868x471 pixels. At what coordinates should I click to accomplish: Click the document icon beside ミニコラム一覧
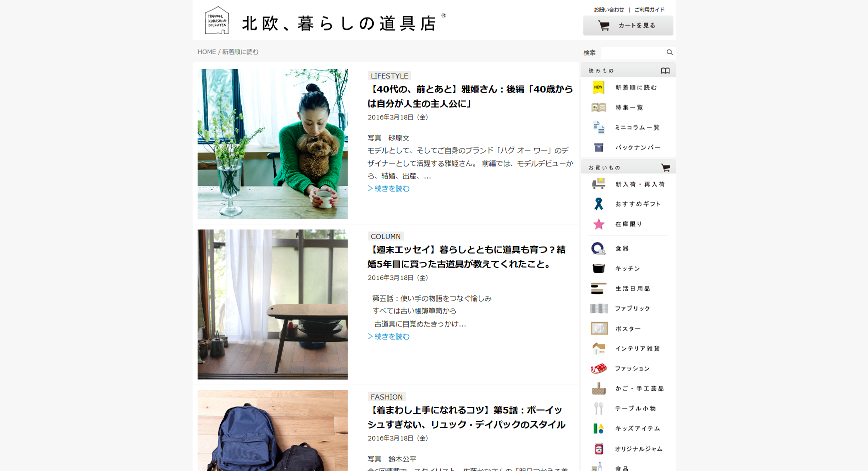coord(598,127)
